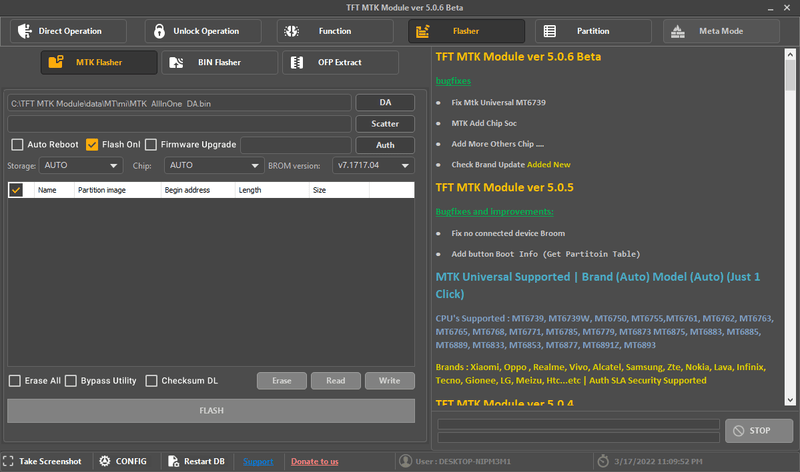Click the lower progress bar
Screen dimensions: 800x472
pos(579,437)
